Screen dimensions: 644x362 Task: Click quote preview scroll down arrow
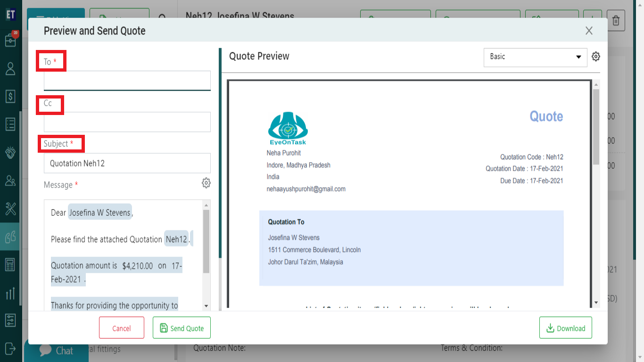click(596, 302)
